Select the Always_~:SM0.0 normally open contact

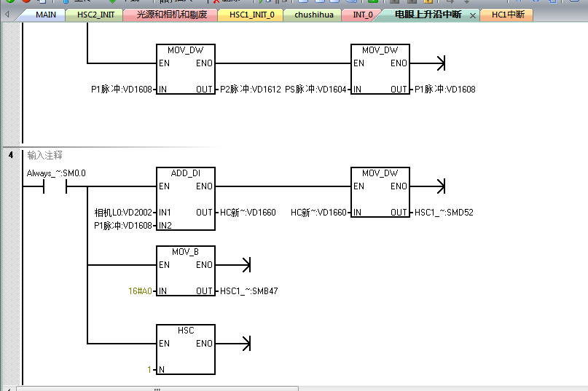[x=55, y=186]
